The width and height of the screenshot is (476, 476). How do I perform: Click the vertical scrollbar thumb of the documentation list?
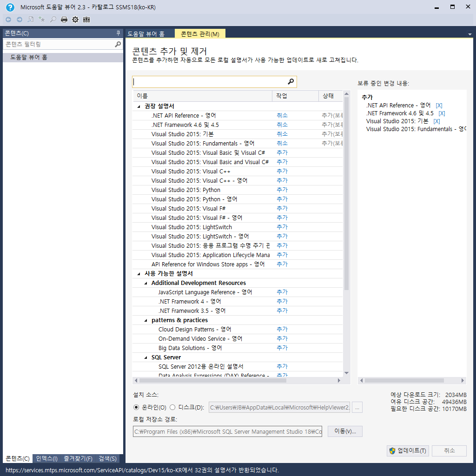coord(347,193)
